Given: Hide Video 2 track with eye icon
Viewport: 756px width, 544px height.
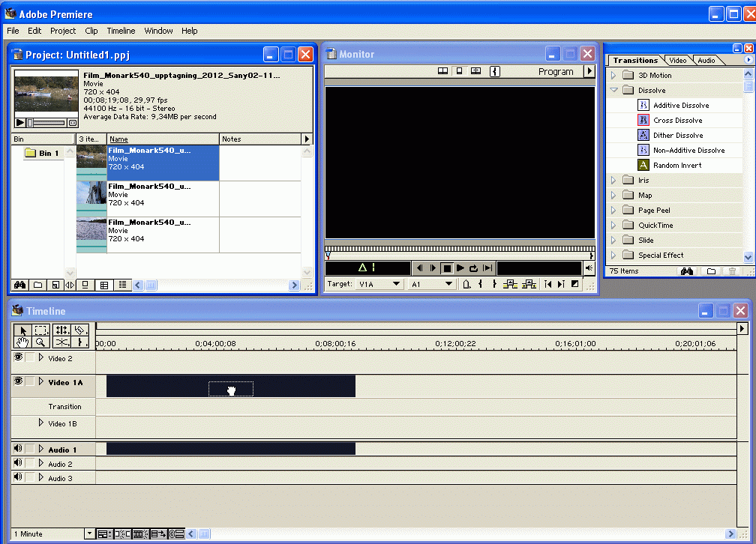Looking at the screenshot, I should tap(18, 357).
